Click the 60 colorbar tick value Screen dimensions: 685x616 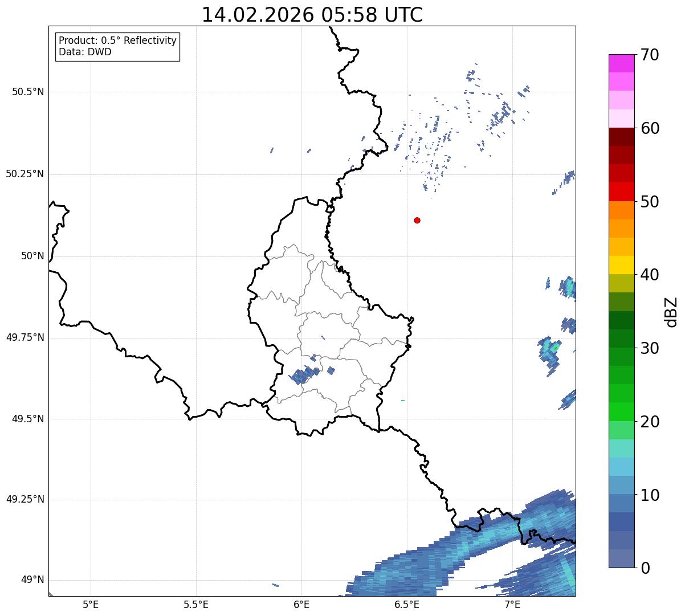coord(650,128)
